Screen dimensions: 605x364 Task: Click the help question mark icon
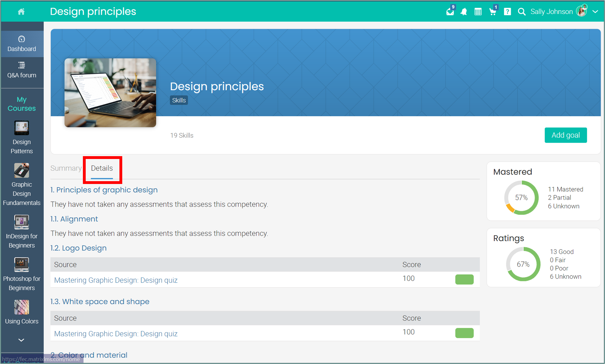click(x=507, y=12)
